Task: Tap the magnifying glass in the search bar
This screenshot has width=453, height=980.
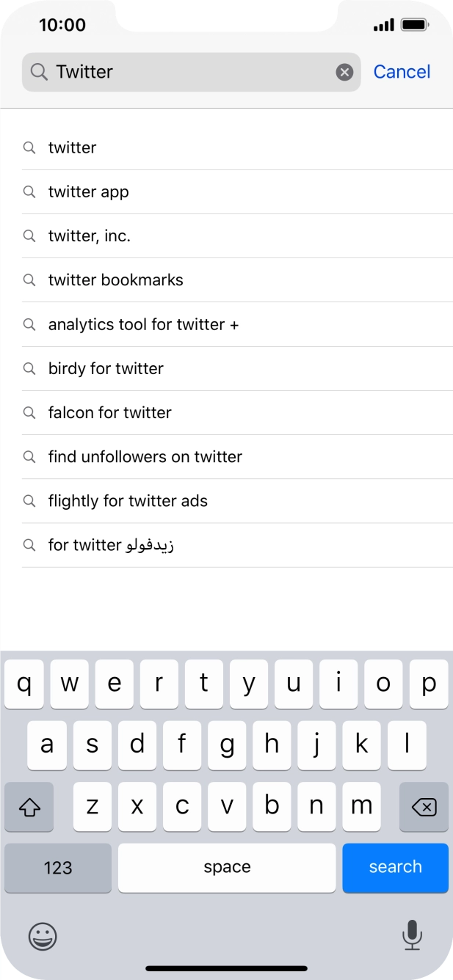Action: [x=37, y=72]
